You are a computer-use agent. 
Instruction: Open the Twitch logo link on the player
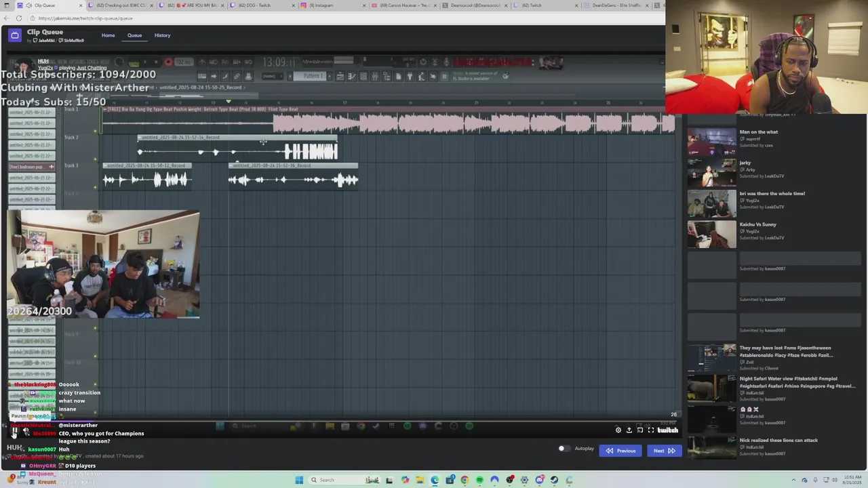point(667,430)
